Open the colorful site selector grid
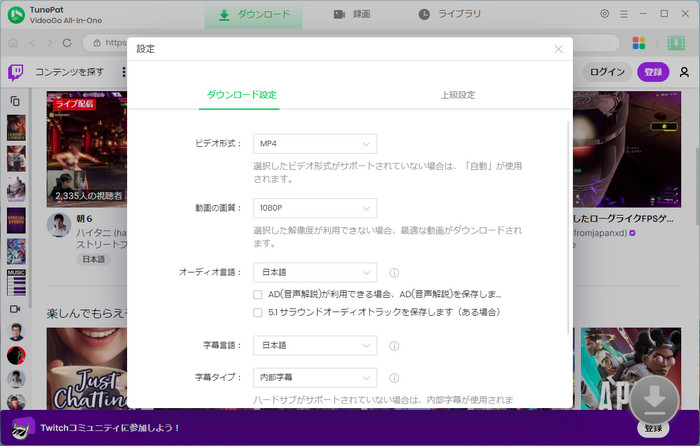Image resolution: width=700 pixels, height=446 pixels. tap(639, 43)
